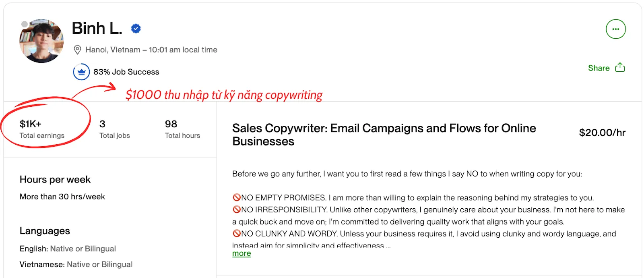Screen dimensions: 644x278
Task: Click the Share link text
Action: [599, 68]
